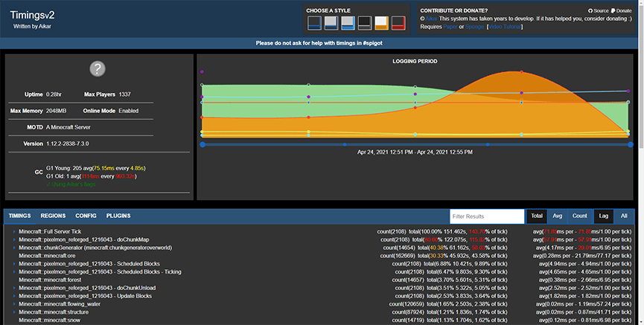Select the red style swatch
644x325 pixels.
click(x=398, y=23)
